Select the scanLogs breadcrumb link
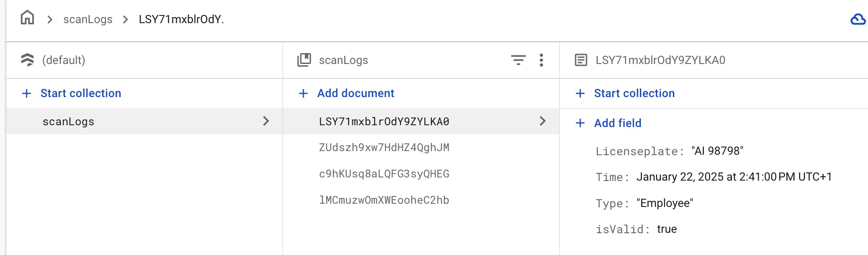The image size is (868, 255). tap(88, 20)
